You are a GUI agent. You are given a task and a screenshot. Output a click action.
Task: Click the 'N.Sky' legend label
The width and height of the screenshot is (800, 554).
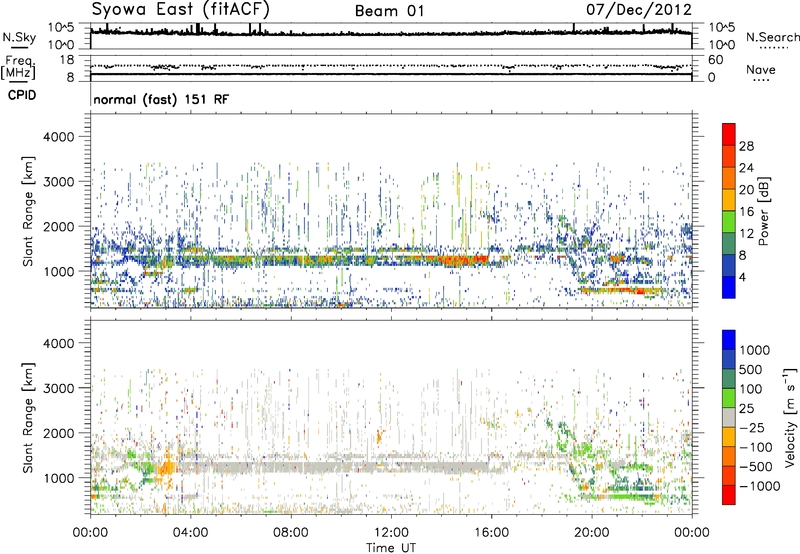pyautogui.click(x=19, y=37)
